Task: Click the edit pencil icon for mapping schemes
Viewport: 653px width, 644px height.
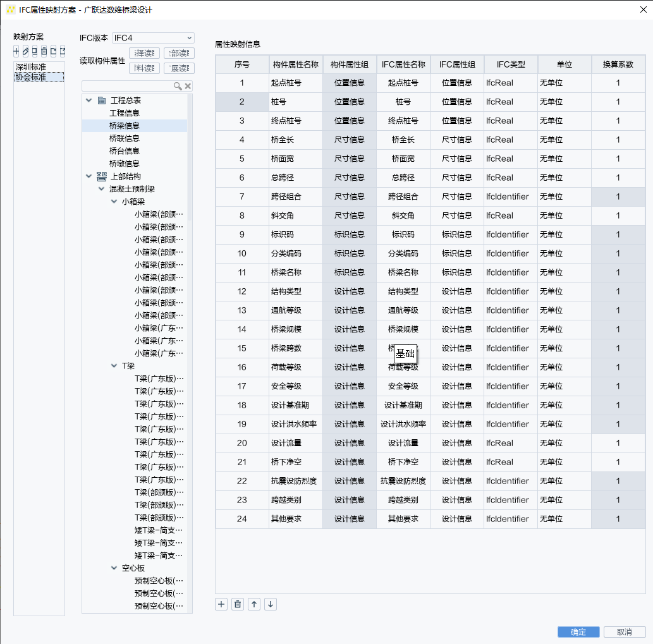Action: tap(25, 51)
